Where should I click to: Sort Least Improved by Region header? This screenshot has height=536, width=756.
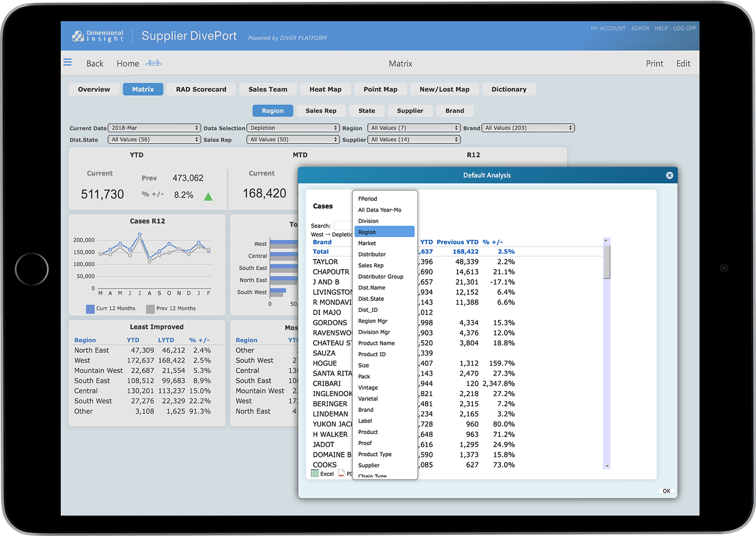[85, 340]
